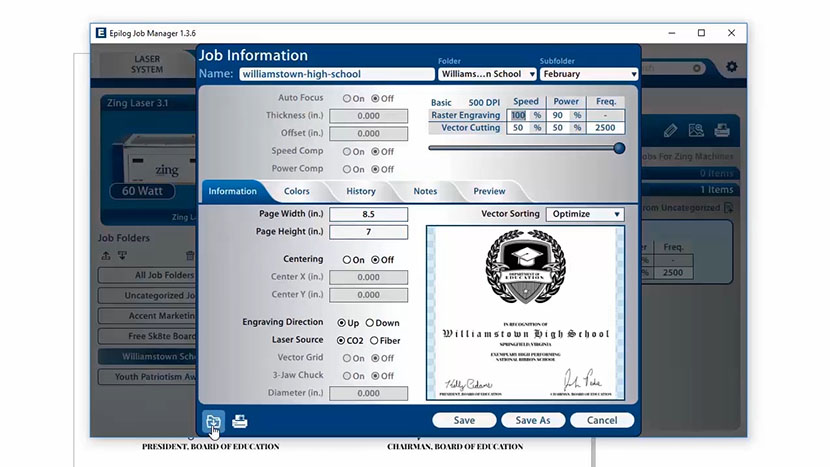The height and width of the screenshot is (467, 830).
Task: Open the Folder dropdown
Action: [486, 74]
